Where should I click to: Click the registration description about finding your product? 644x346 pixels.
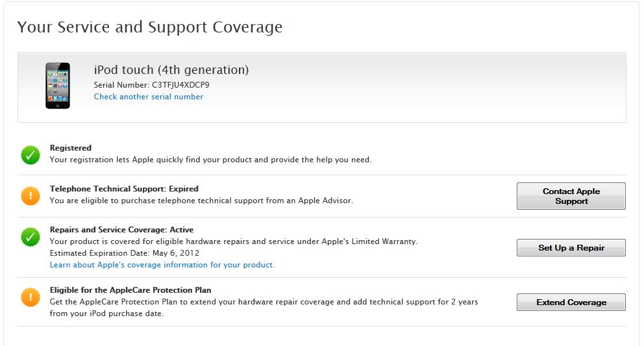210,160
